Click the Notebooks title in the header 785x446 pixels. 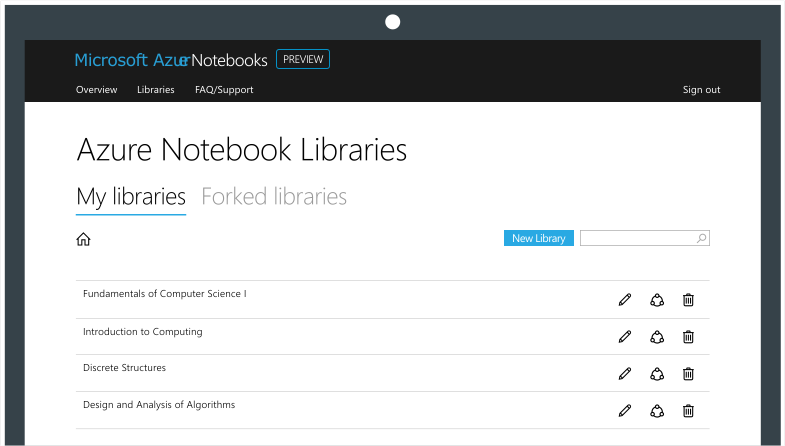[x=229, y=60]
